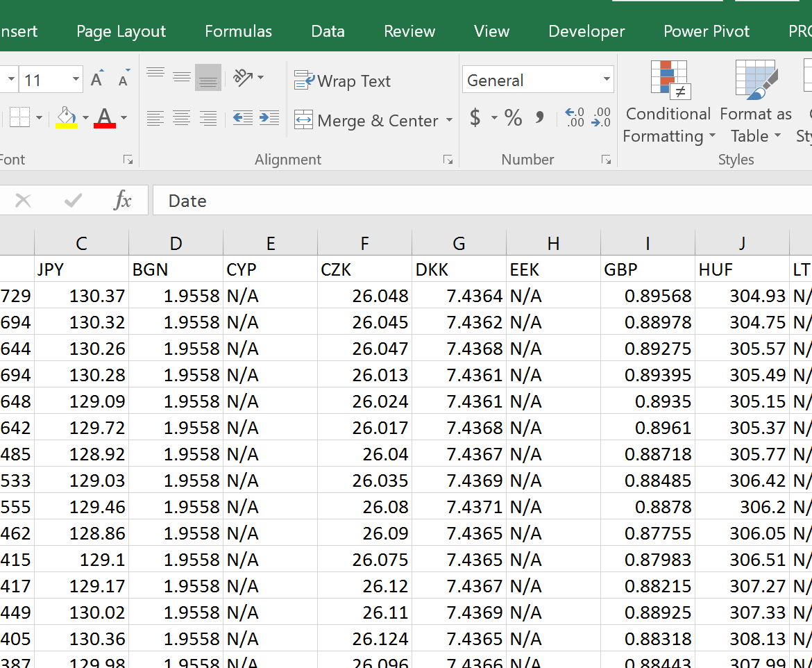Open the Alignment dialog box launcher
The width and height of the screenshot is (812, 668).
tap(448, 159)
